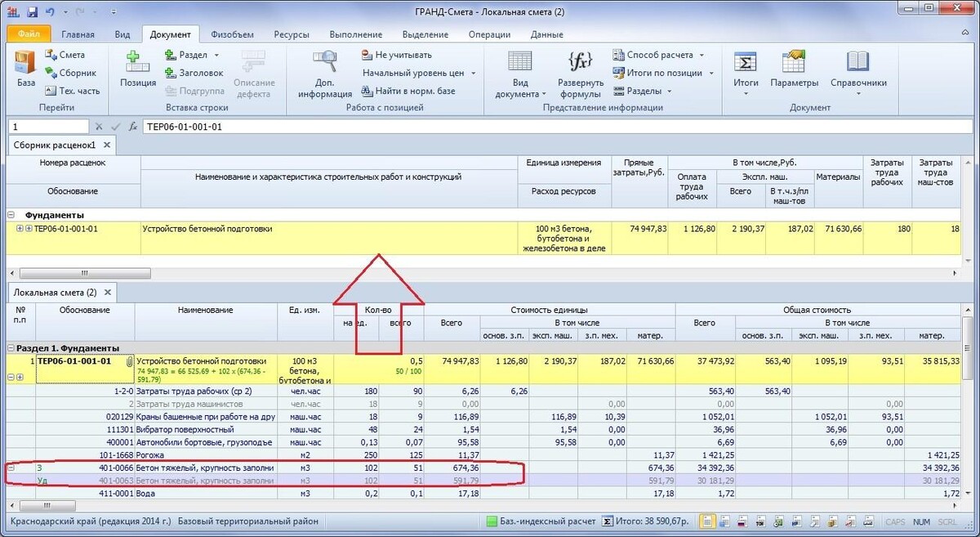Click the green Баз.-индексный расчет indicator

(492, 521)
